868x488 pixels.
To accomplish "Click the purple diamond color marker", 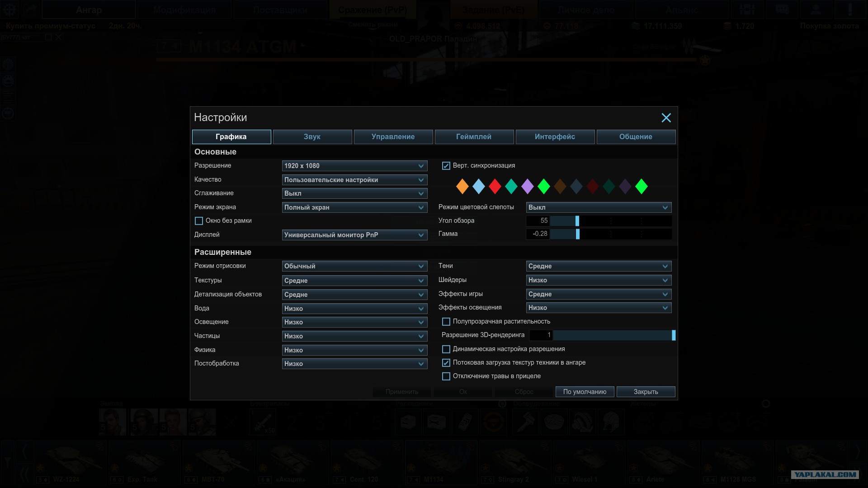I will (x=528, y=186).
